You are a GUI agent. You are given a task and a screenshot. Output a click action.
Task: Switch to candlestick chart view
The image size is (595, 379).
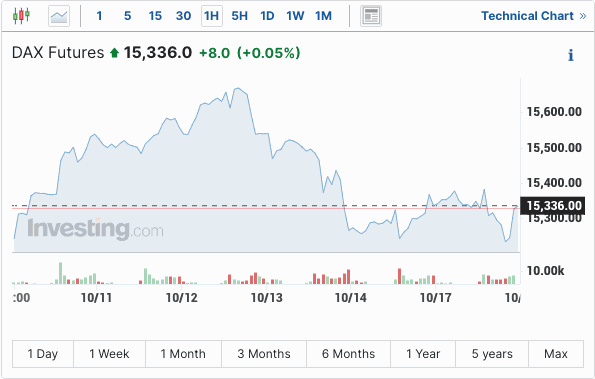(21, 16)
